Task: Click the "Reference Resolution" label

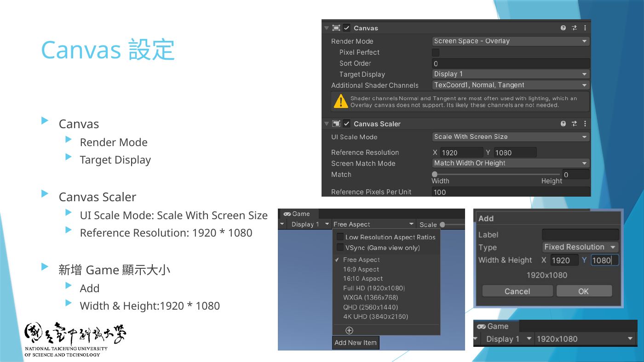Action: click(365, 153)
